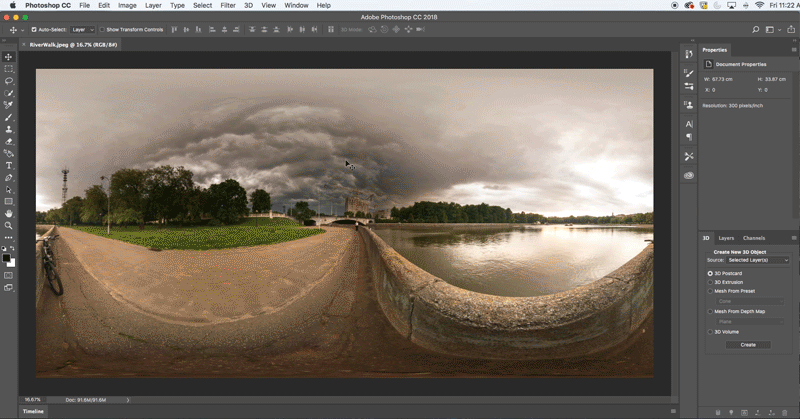Choose the Mesh From Depth Map option

[710, 311]
